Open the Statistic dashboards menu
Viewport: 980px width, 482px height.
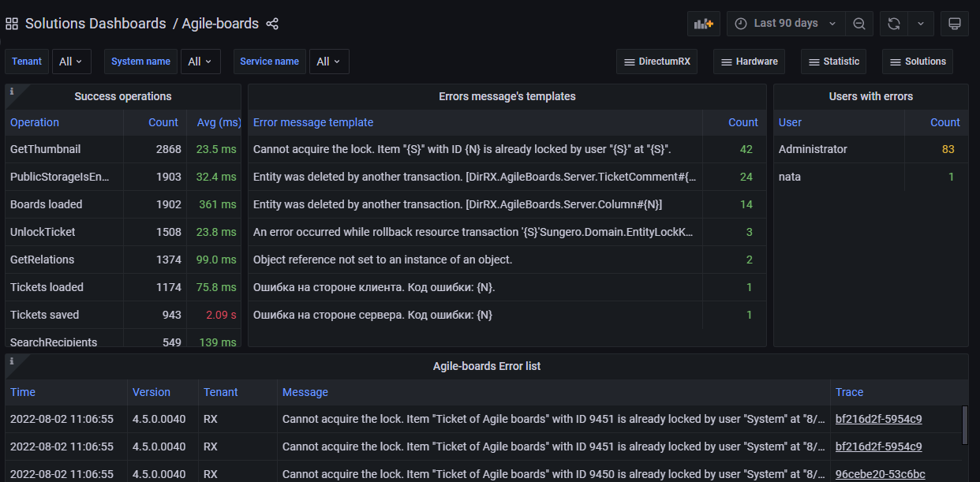click(833, 62)
